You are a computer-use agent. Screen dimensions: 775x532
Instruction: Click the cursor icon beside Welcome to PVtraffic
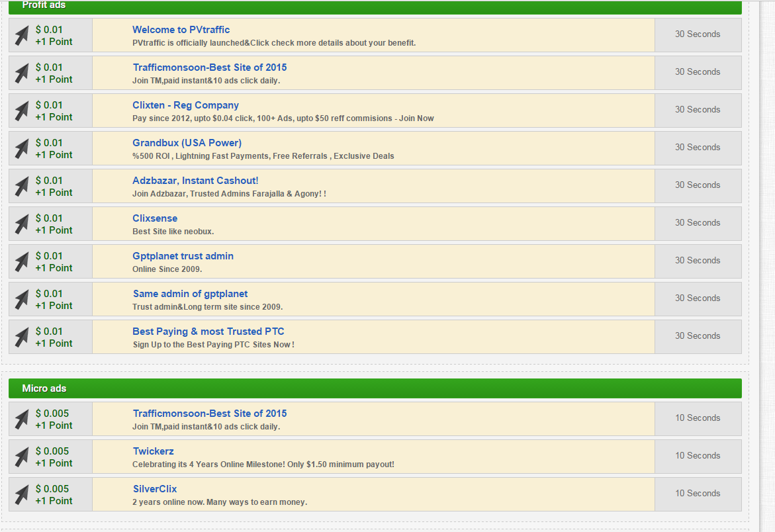[x=22, y=36]
